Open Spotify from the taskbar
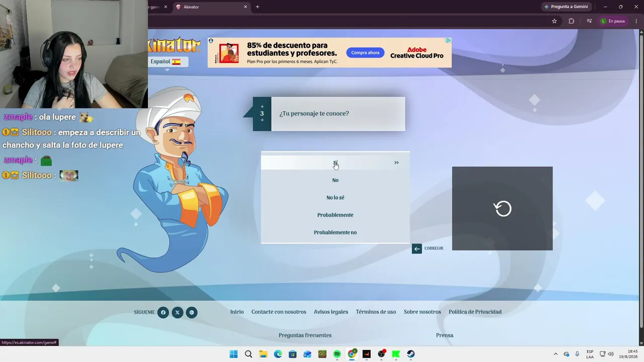This screenshot has width=644, height=362. (x=337, y=354)
